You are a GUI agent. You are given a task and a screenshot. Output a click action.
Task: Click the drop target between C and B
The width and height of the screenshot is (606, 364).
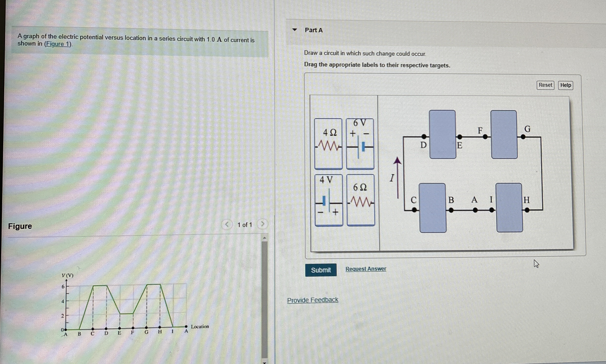click(433, 208)
